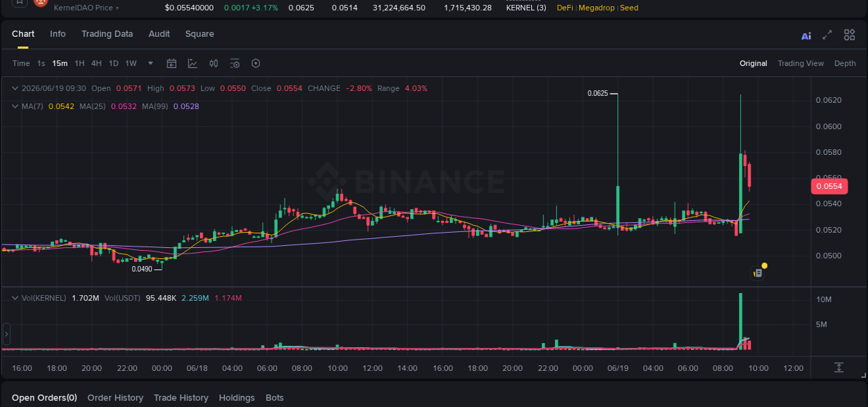This screenshot has height=407, width=868.
Task: Open the chart display settings list icon
Action: [x=235, y=63]
